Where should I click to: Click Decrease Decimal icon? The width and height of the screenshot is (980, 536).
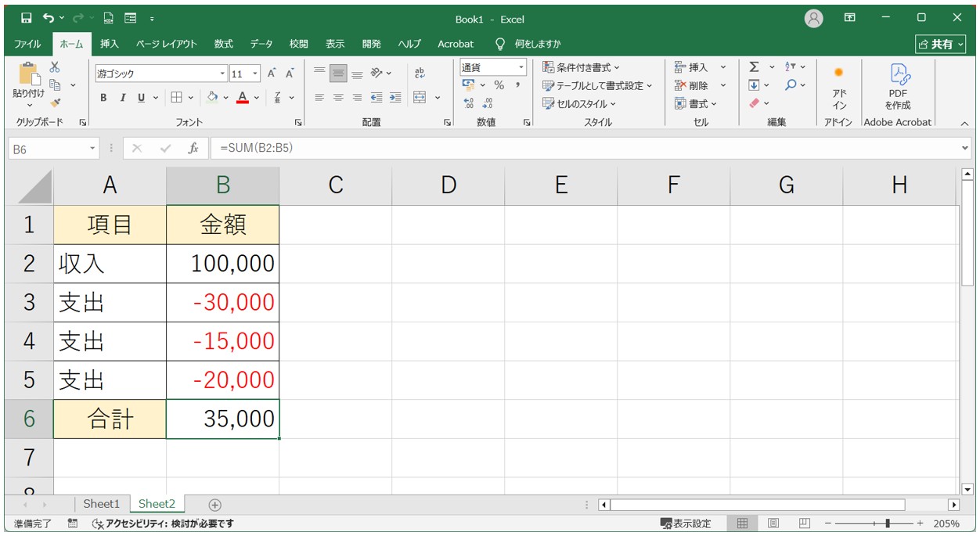(x=488, y=103)
